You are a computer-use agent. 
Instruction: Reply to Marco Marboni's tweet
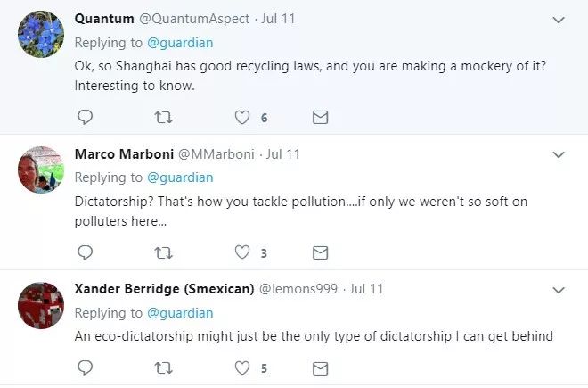[x=86, y=252]
